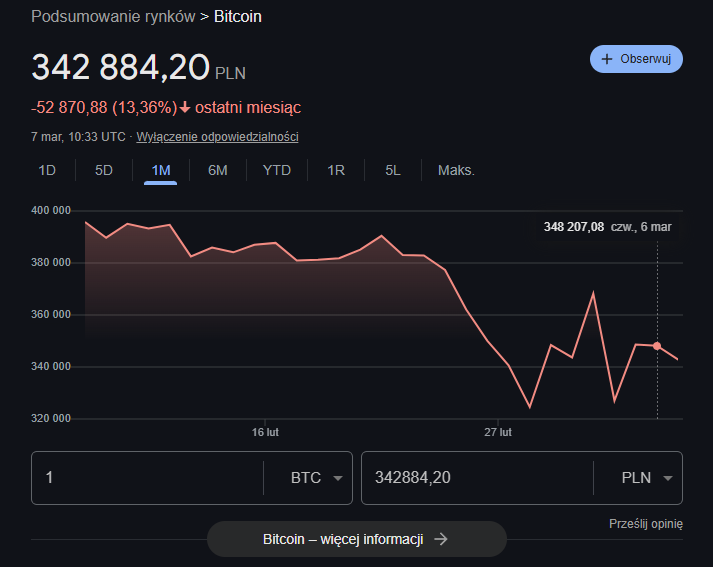Open the Wyłączenie odpowiedzialności disclaimer link

[217, 137]
